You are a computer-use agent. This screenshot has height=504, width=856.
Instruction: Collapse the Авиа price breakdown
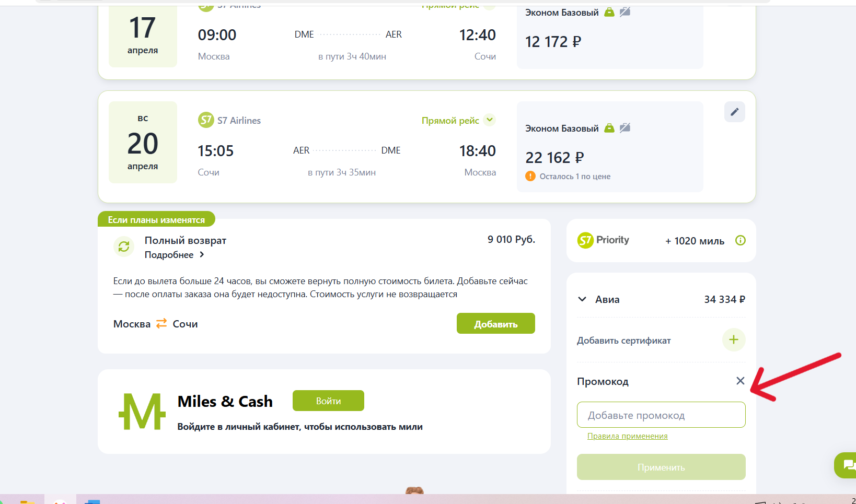point(582,299)
